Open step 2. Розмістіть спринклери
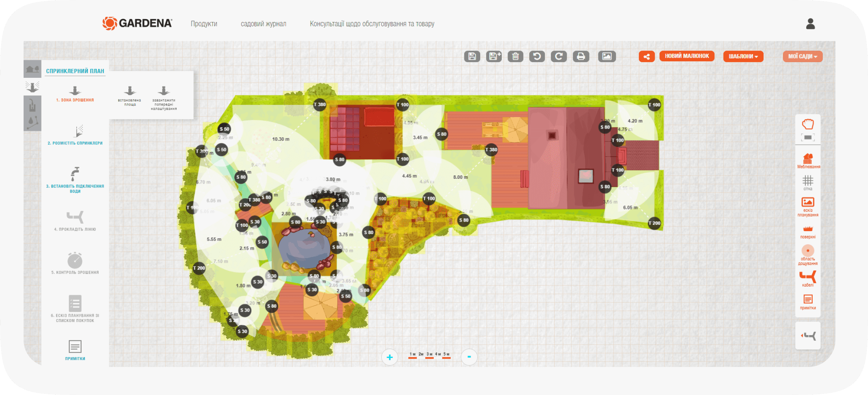The height and width of the screenshot is (395, 868). pyautogui.click(x=75, y=135)
